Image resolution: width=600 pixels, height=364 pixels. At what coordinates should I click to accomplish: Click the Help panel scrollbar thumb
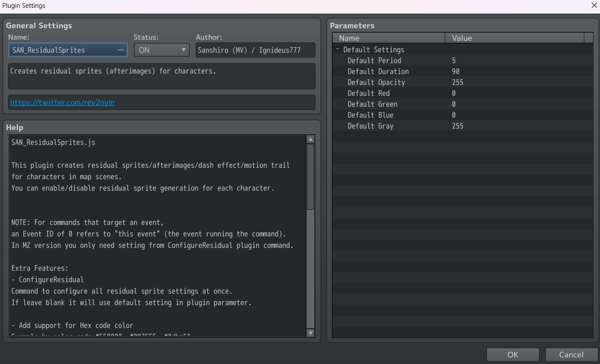click(x=310, y=177)
